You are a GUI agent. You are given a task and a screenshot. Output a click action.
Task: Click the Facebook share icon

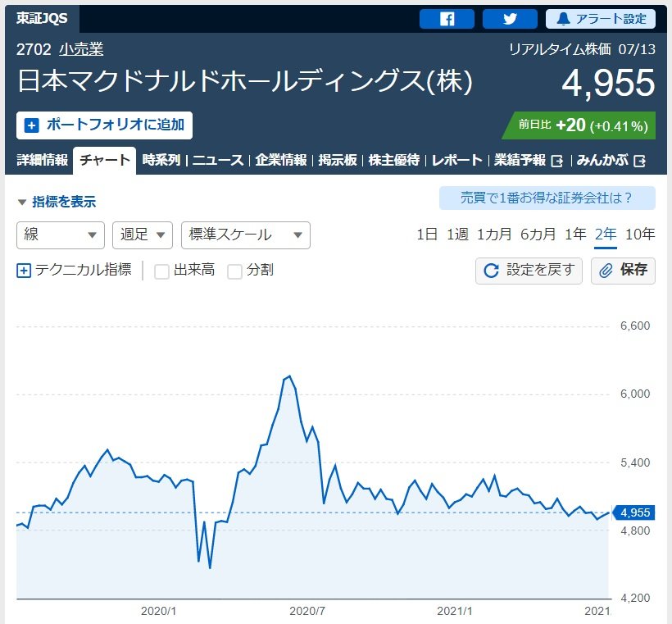(447, 19)
